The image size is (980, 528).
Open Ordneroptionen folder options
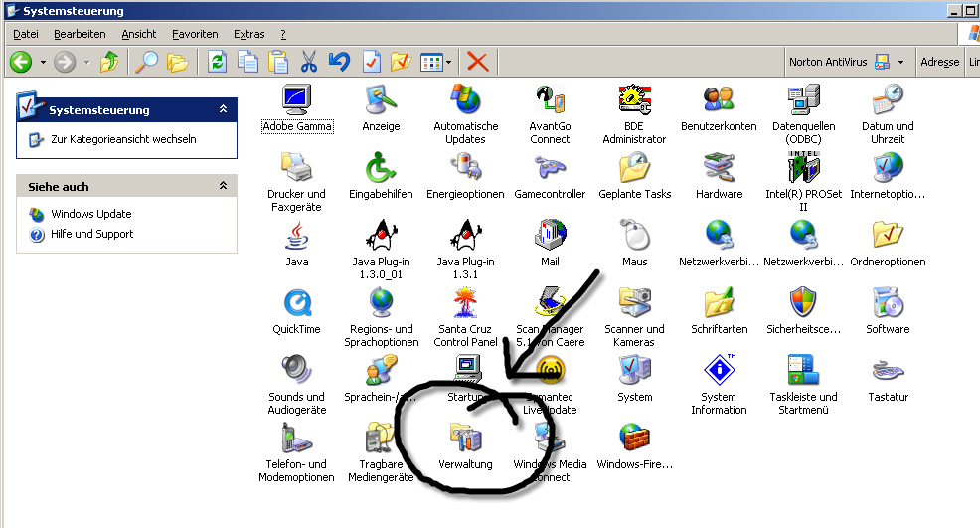[888, 236]
